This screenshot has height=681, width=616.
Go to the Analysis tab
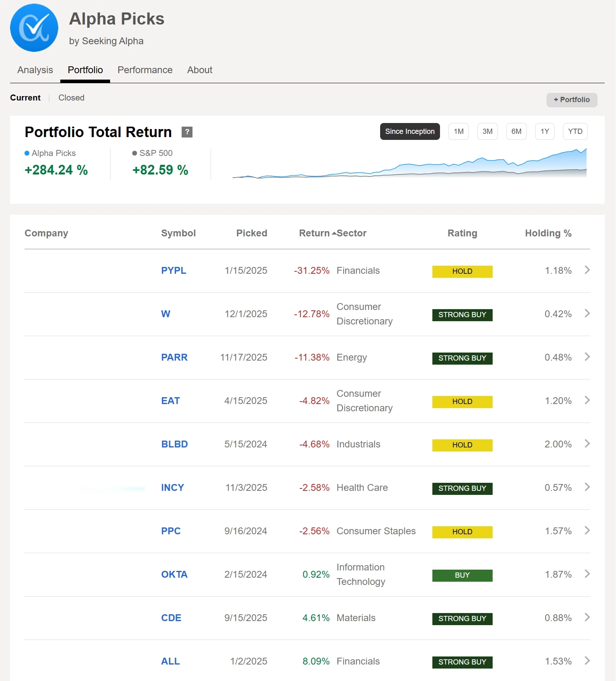(x=35, y=70)
